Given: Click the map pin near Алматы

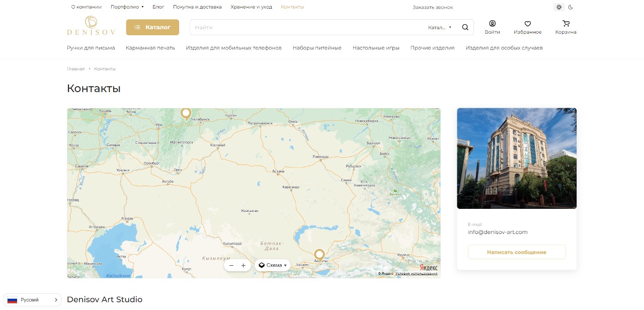Looking at the screenshot, I should click(x=319, y=255).
